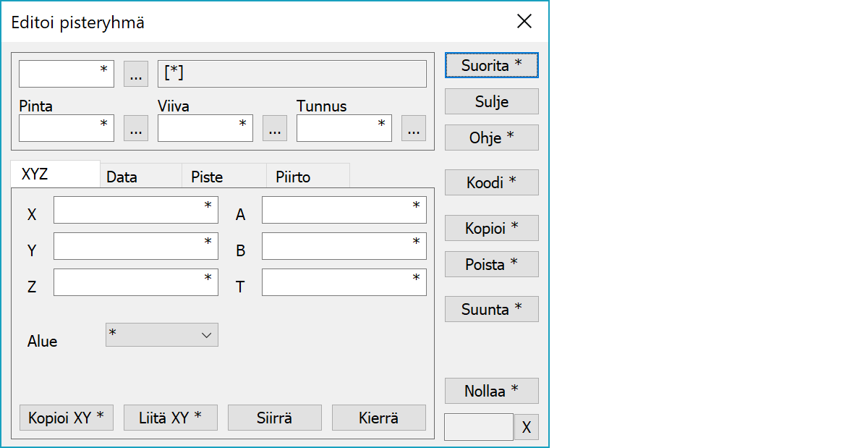Open the browse button beside Viiva field
The width and height of the screenshot is (868, 448).
[274, 129]
